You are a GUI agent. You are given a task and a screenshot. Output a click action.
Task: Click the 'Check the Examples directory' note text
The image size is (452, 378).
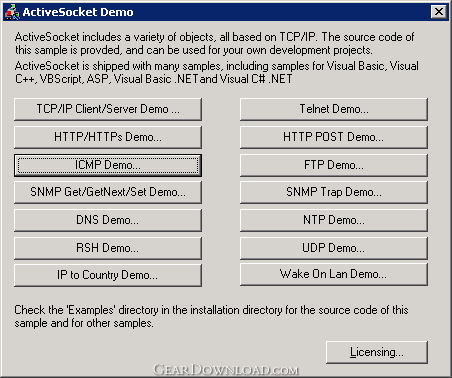click(211, 316)
